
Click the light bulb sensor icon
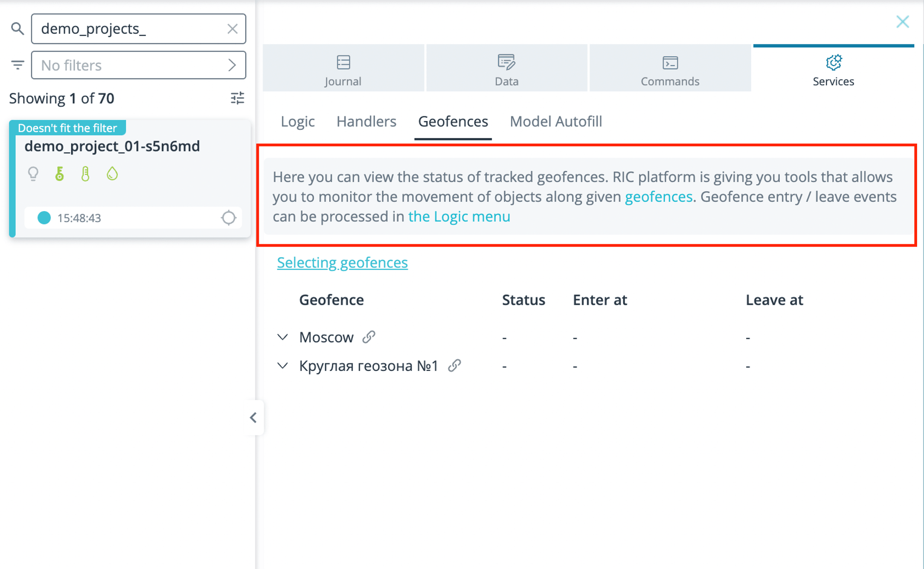point(33,174)
